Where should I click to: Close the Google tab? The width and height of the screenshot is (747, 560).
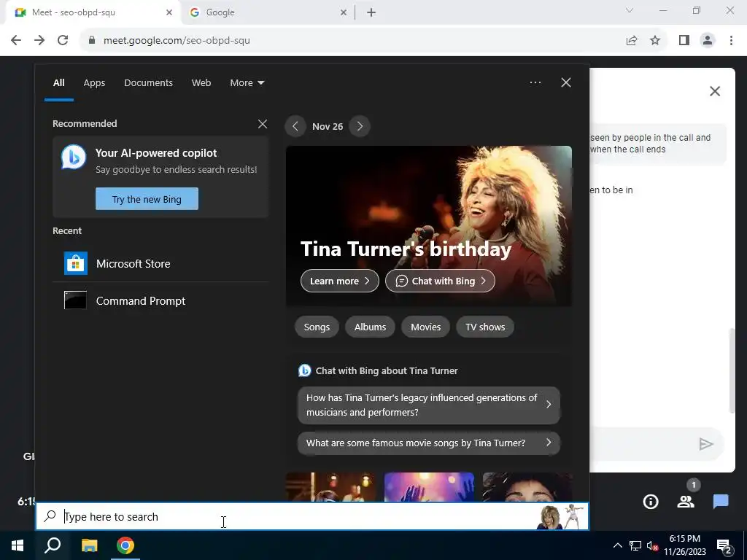pyautogui.click(x=344, y=12)
